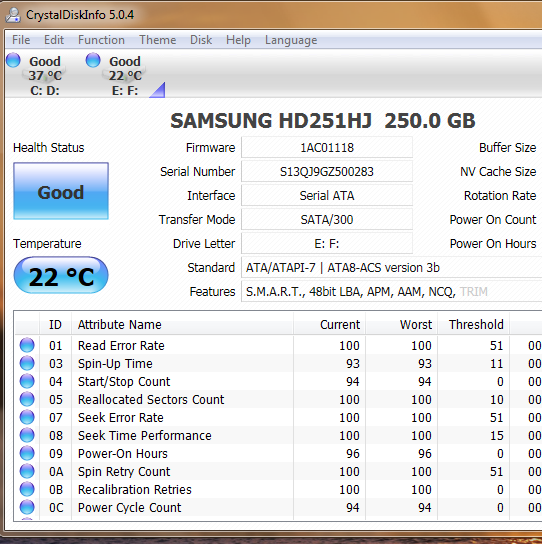Click the Power-On Hours current value 96
The height and width of the screenshot is (544, 542).
tap(353, 454)
